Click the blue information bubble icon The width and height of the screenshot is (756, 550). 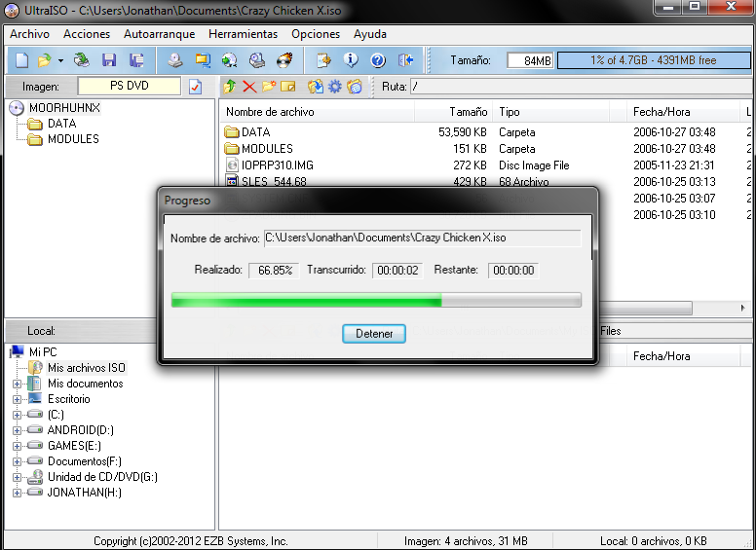[351, 60]
